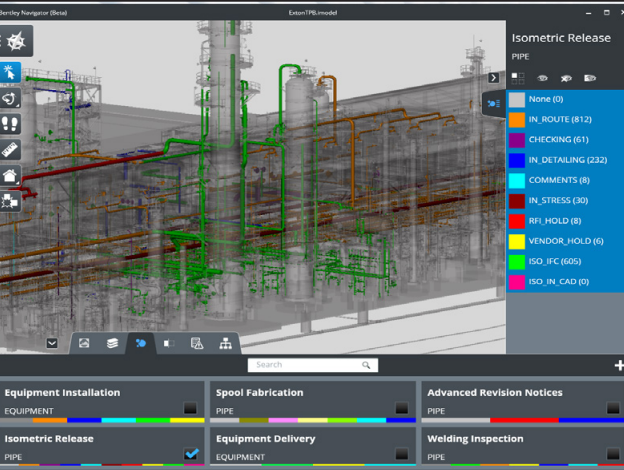Click the orange IN_ROUTE color swatch
The width and height of the screenshot is (624, 470).
point(517,119)
